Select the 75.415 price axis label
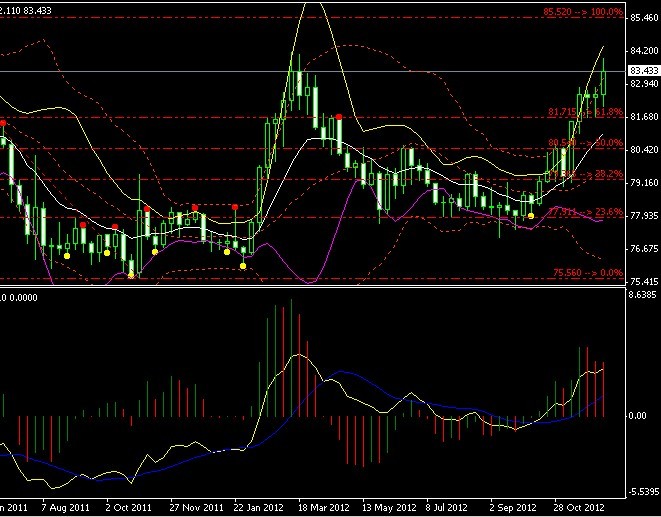The height and width of the screenshot is (517, 661). [x=644, y=282]
